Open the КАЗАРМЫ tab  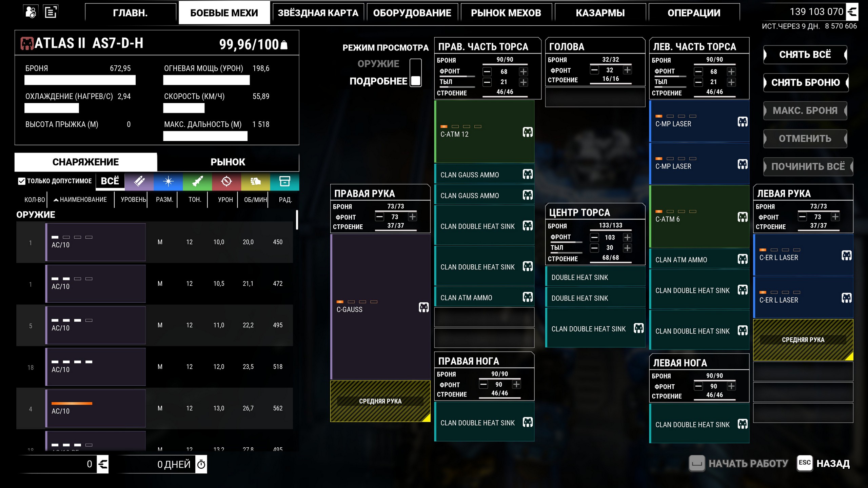click(600, 13)
